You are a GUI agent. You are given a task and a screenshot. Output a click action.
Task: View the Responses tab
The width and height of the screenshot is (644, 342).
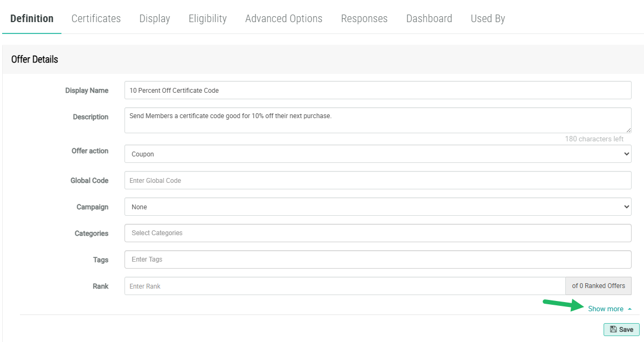[364, 18]
